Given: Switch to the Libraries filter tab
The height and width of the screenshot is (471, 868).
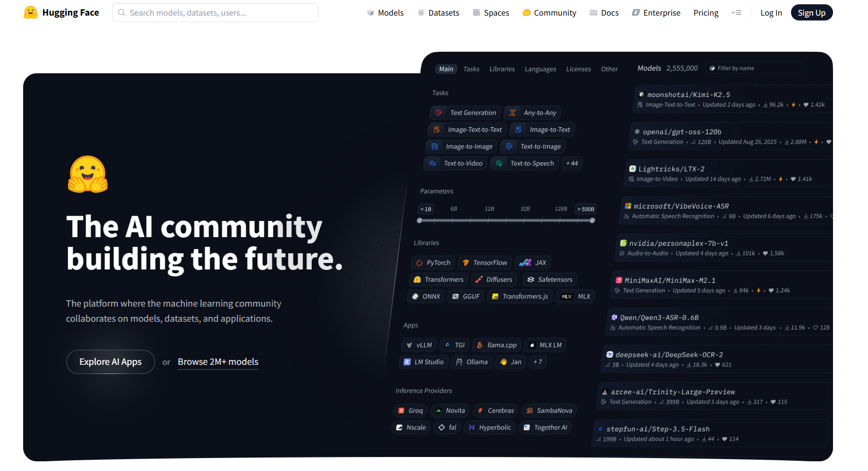Looking at the screenshot, I should (x=502, y=69).
